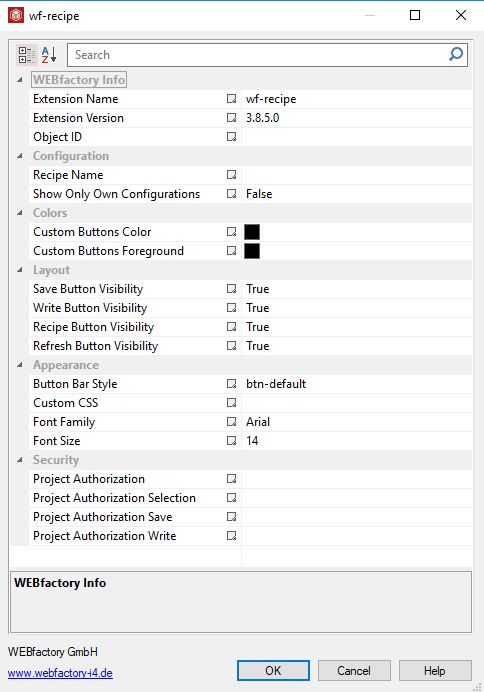Click property marker beside Font Family
The width and height of the screenshot is (484, 692).
(x=231, y=421)
